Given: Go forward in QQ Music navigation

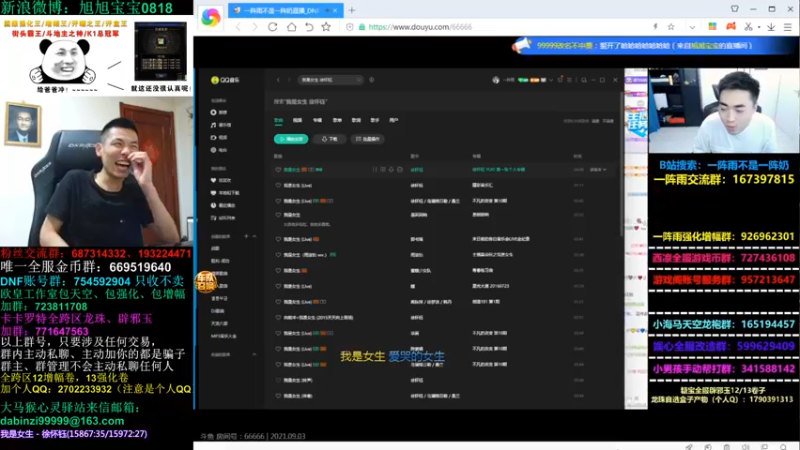Looking at the screenshot, I should 289,80.
